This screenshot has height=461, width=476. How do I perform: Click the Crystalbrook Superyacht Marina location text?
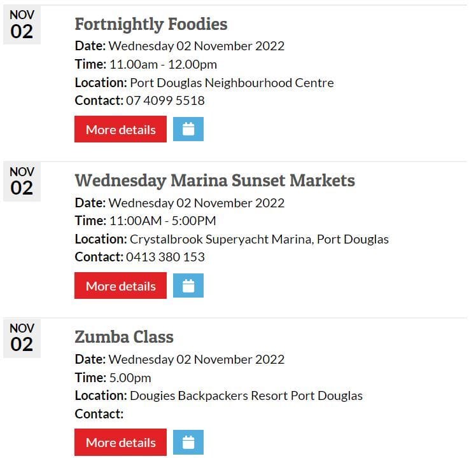tap(259, 239)
